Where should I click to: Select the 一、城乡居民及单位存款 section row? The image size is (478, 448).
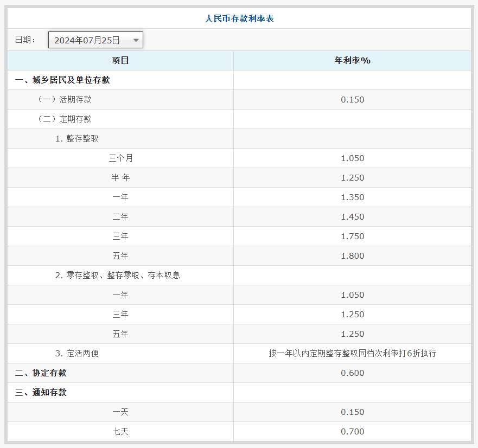(62, 80)
